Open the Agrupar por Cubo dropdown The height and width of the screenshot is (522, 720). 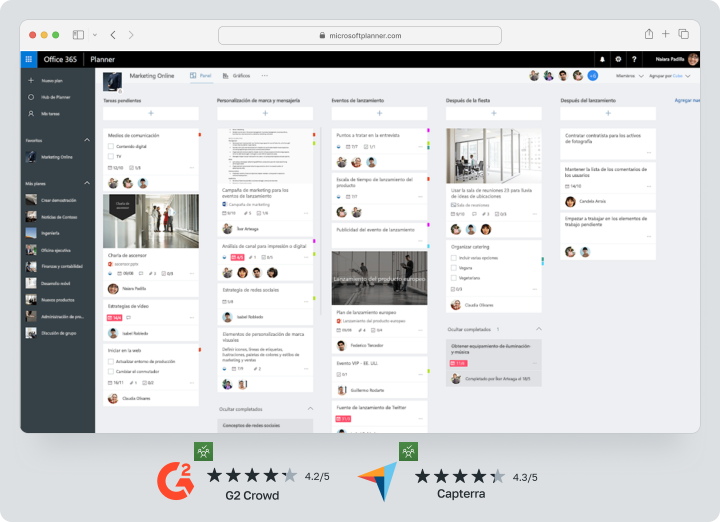pos(669,76)
